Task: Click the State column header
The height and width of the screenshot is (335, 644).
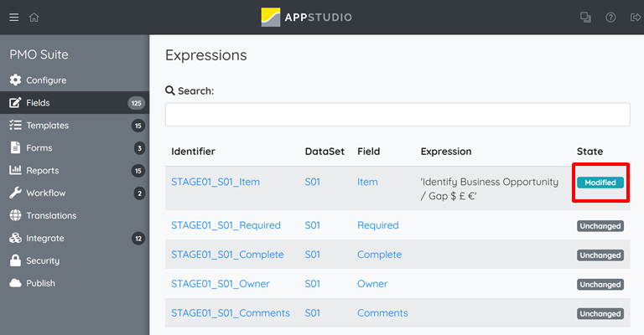Action: coord(589,152)
